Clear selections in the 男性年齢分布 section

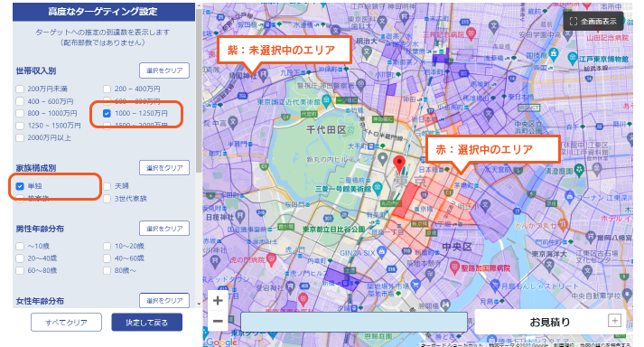(164, 229)
